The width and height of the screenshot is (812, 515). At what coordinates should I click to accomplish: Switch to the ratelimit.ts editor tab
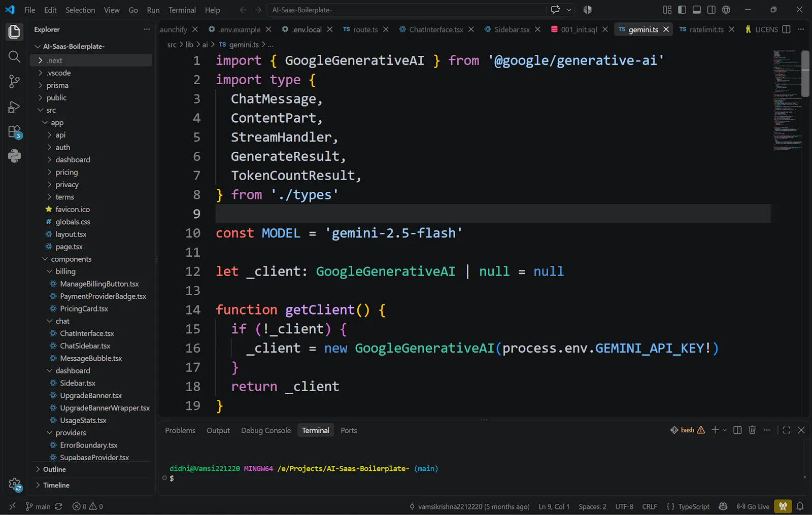[706, 29]
